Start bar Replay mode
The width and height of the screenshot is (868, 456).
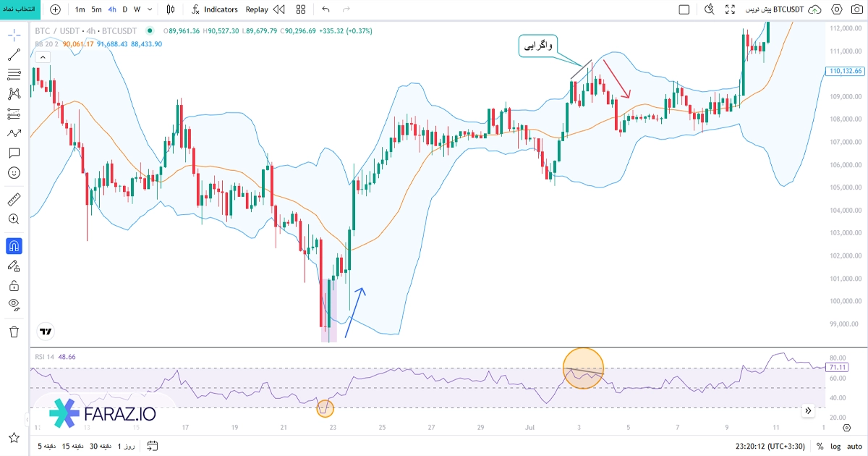tap(256, 9)
